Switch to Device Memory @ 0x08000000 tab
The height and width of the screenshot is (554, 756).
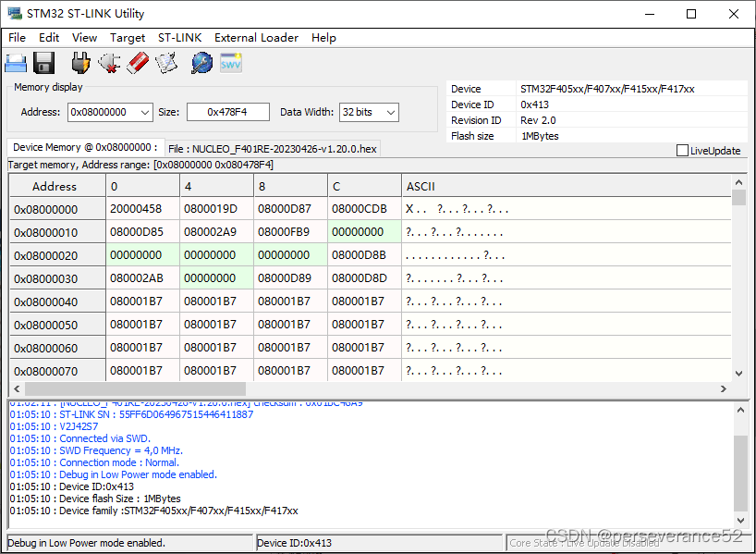(85, 147)
